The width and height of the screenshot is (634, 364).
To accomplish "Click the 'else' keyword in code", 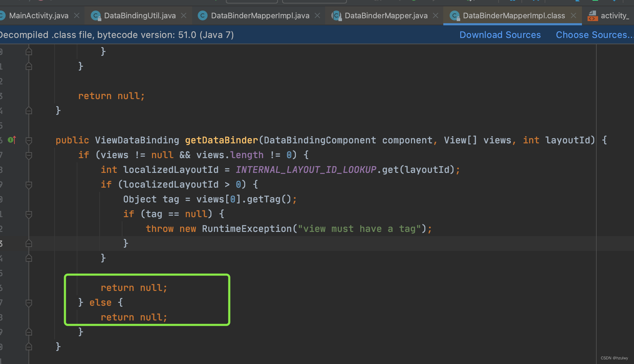I will click(x=101, y=303).
